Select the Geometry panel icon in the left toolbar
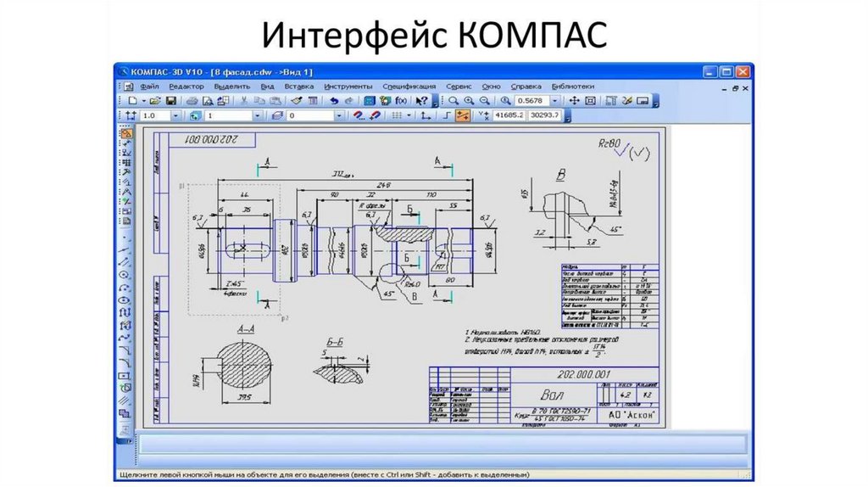 [126, 133]
